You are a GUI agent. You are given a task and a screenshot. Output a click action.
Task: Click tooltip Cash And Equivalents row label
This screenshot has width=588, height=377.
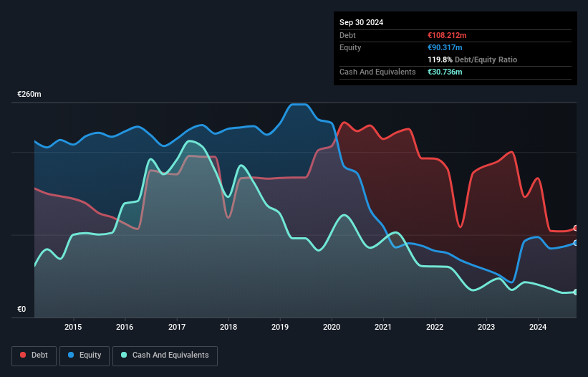tap(377, 72)
